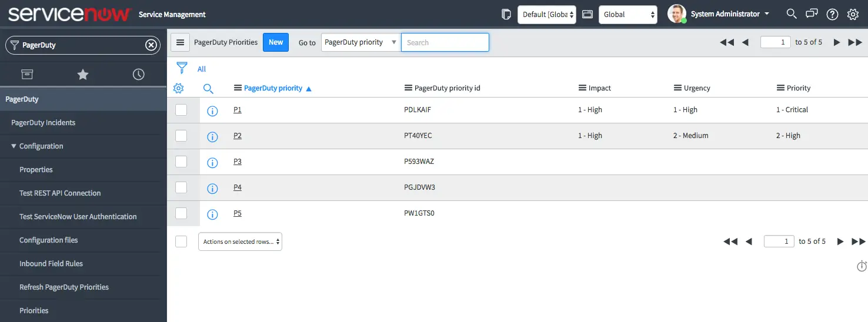Select the checkbox for row P5

[x=181, y=213]
